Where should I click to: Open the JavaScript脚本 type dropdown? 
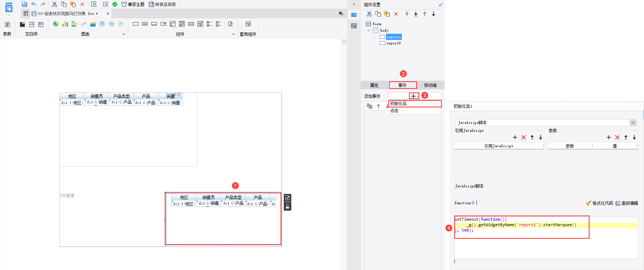pos(633,122)
